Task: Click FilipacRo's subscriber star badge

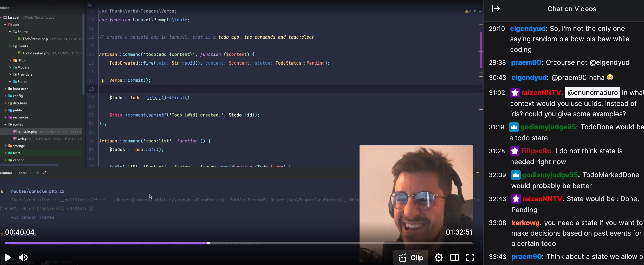Action: click(x=515, y=151)
